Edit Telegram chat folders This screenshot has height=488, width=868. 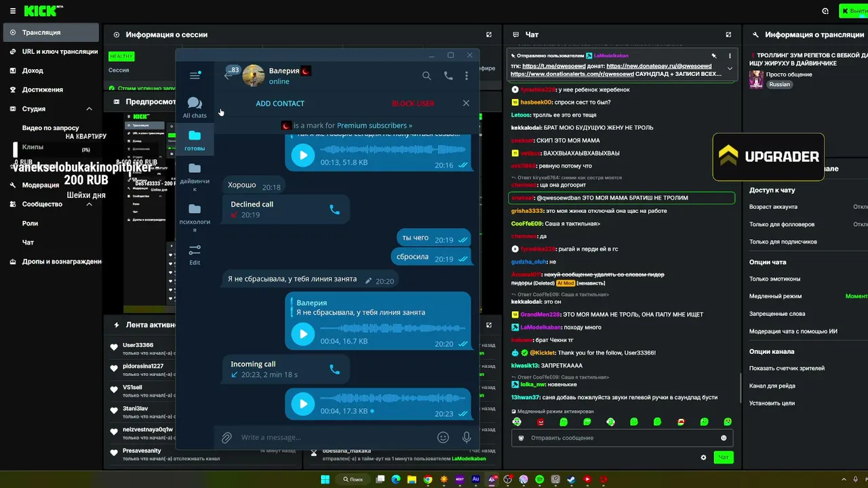(195, 255)
